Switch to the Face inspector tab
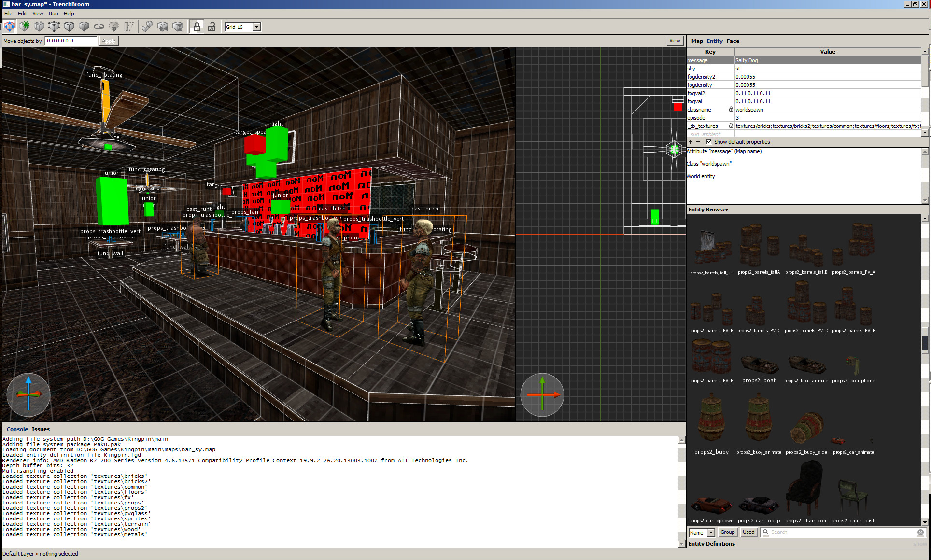Screen dimensions: 931x560 click(733, 41)
